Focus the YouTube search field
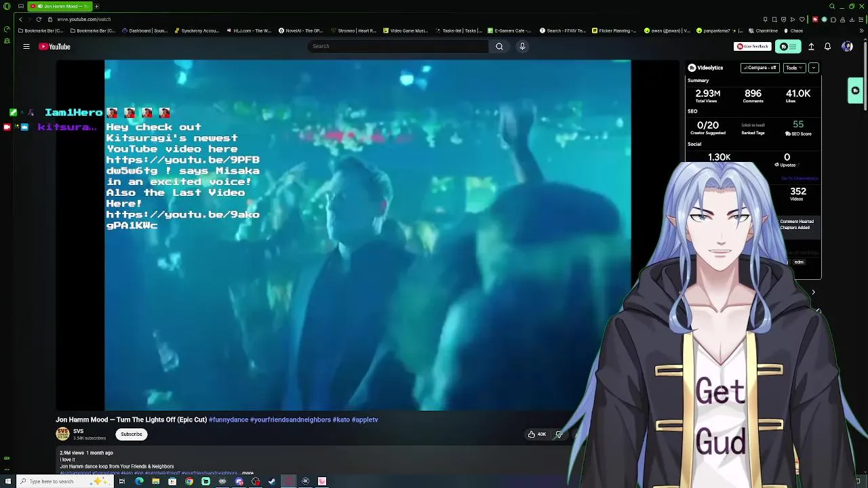 [399, 46]
